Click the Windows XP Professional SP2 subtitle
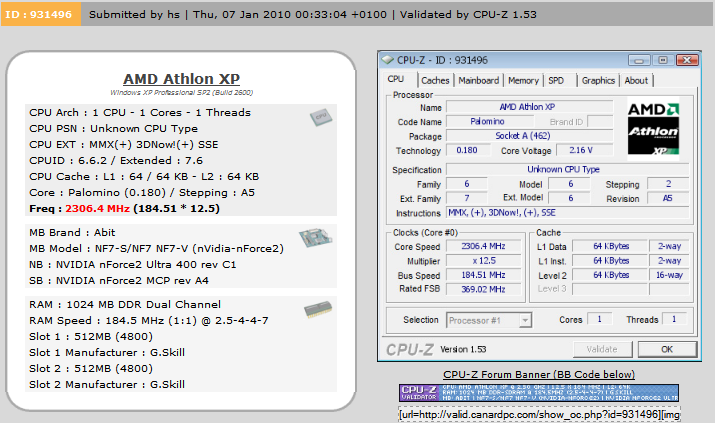 click(181, 93)
